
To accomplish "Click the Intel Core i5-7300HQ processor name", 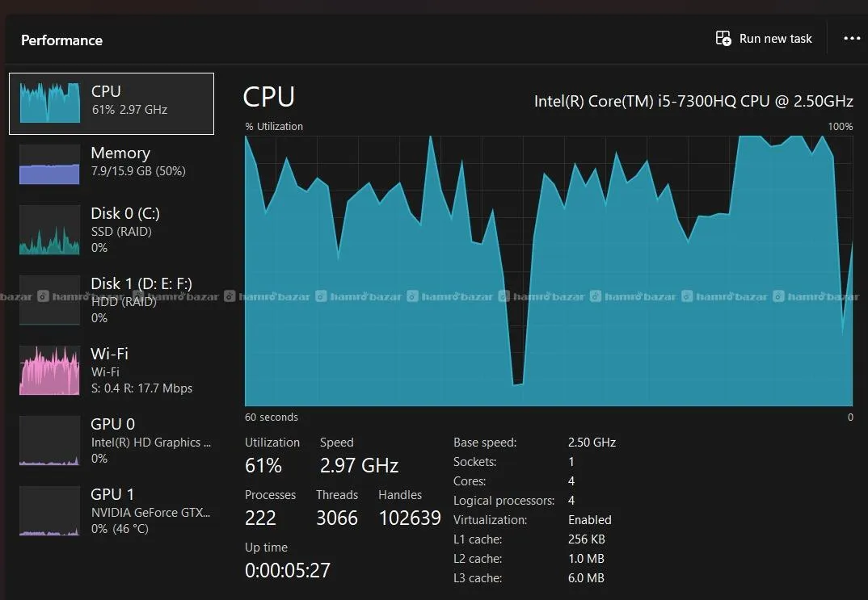I will click(x=693, y=101).
